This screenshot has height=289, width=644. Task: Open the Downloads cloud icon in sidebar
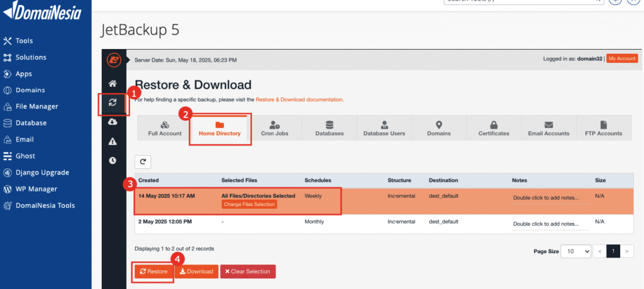113,122
